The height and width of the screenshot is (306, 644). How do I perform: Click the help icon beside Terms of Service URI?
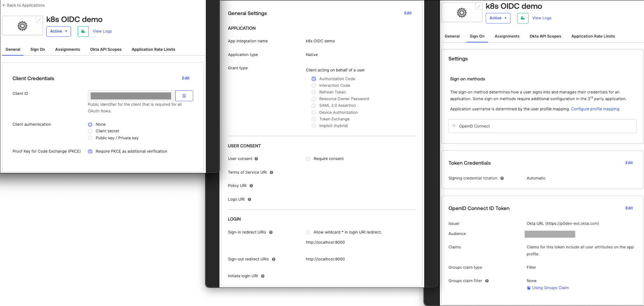point(272,173)
